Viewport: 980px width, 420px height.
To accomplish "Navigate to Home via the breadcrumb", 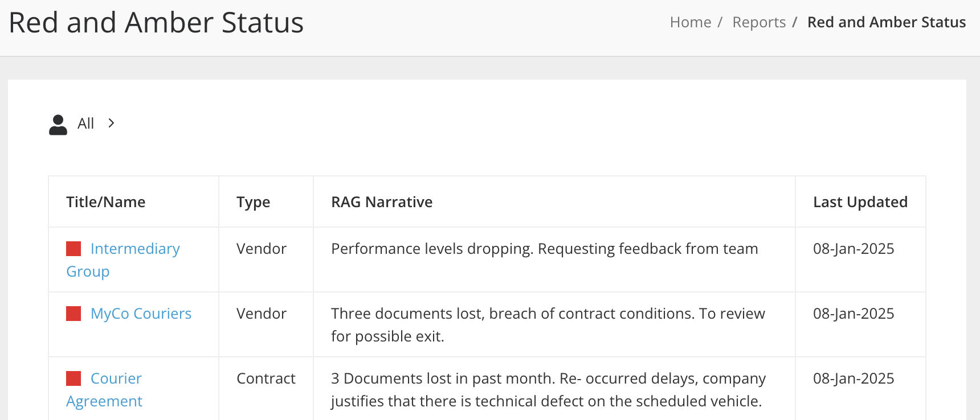I will pyautogui.click(x=691, y=22).
